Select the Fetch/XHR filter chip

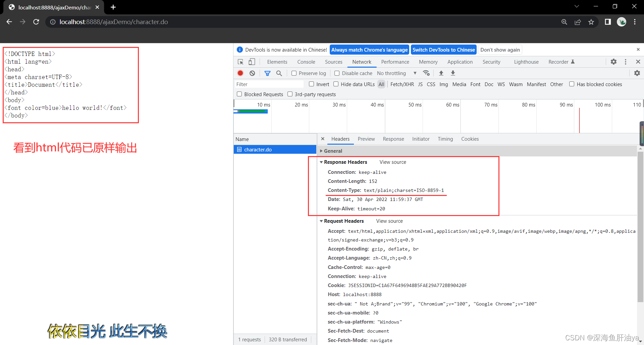[x=402, y=84]
